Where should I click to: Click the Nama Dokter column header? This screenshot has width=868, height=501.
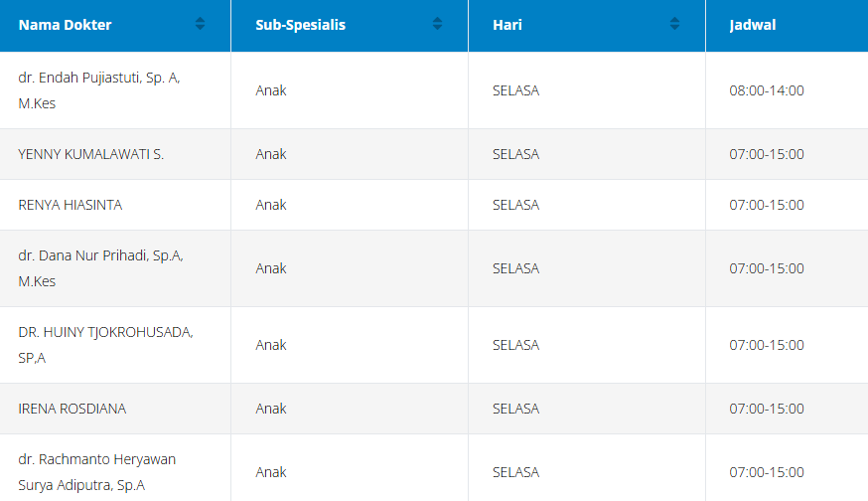pyautogui.click(x=66, y=25)
